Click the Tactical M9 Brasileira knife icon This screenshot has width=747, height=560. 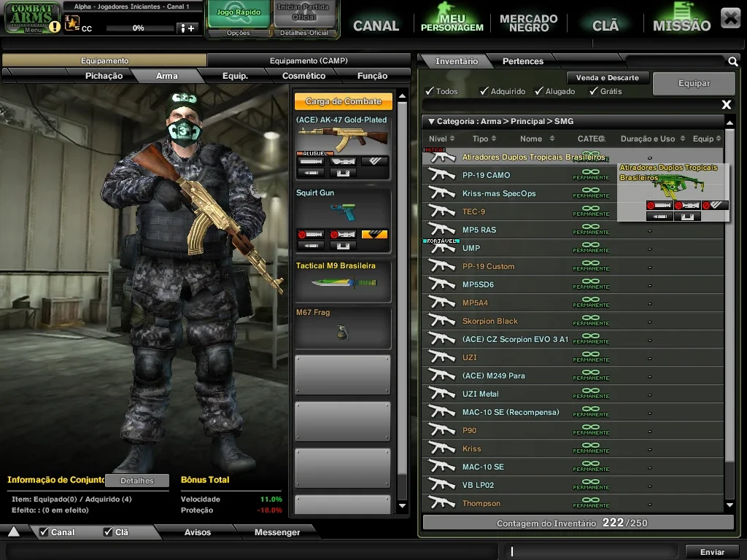click(x=344, y=283)
